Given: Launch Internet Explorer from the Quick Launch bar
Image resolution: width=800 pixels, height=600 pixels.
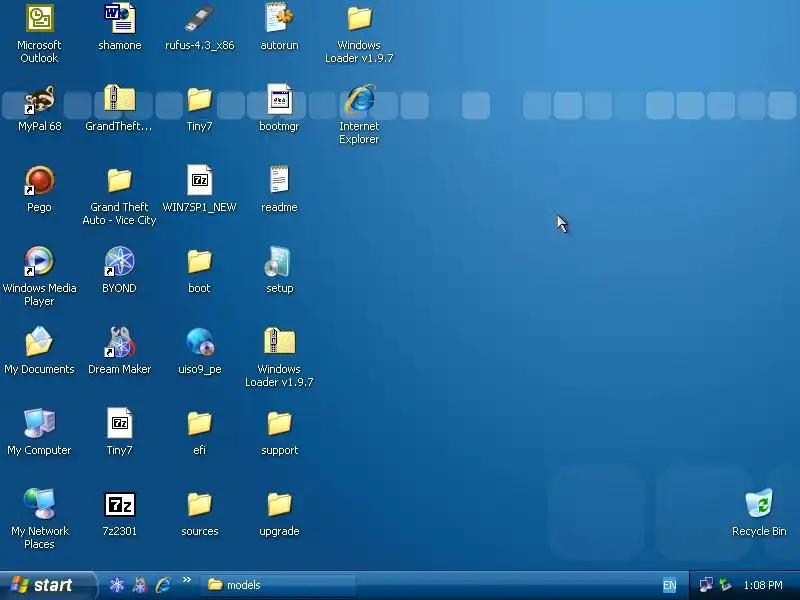Looking at the screenshot, I should (x=163, y=585).
